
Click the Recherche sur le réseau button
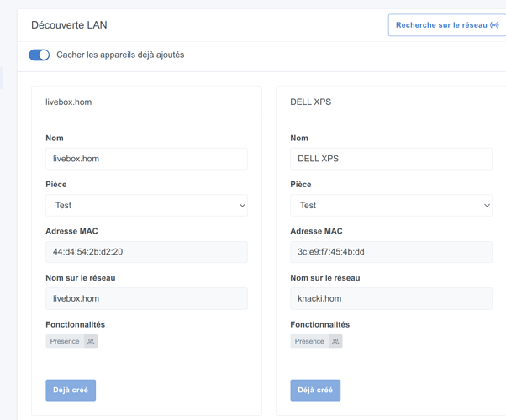pyautogui.click(x=441, y=25)
